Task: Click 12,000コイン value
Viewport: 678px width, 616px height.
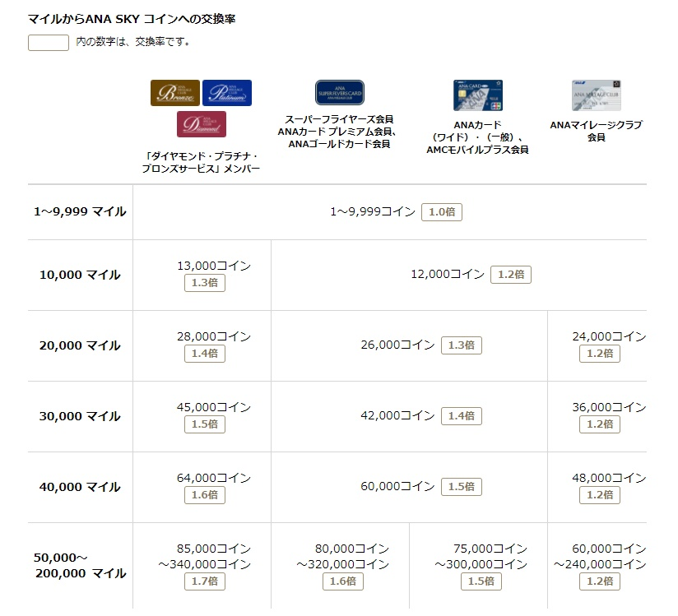Action: (448, 274)
